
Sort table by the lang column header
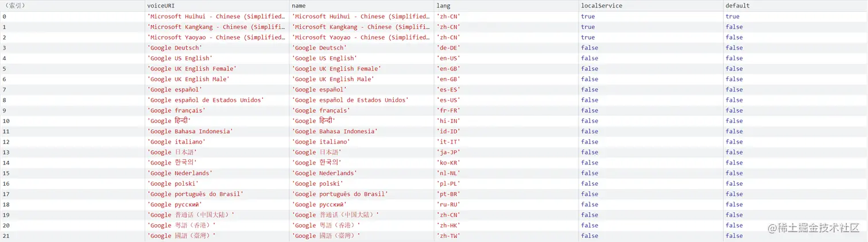506,6
